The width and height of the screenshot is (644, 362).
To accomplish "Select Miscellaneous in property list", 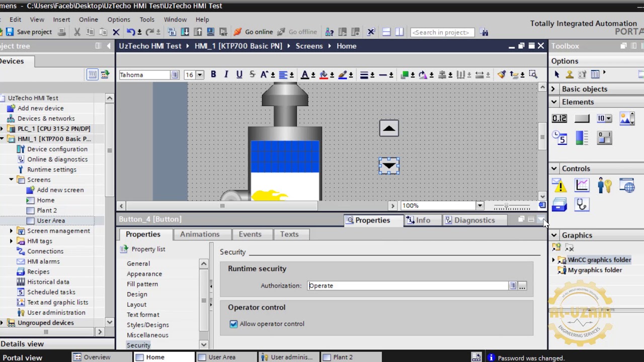I will [147, 335].
